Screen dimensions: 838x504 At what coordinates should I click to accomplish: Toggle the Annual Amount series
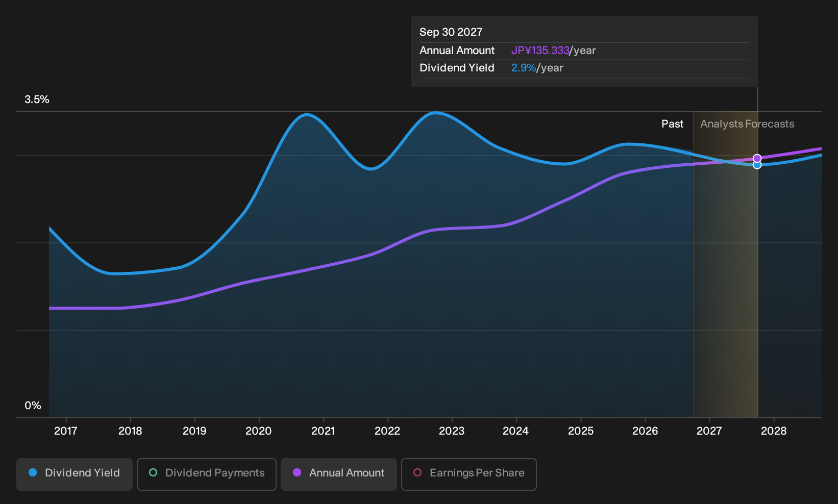click(x=339, y=474)
